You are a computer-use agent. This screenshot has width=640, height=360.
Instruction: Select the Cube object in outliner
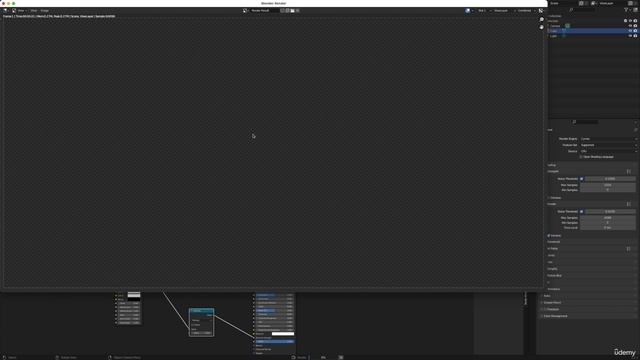click(553, 31)
